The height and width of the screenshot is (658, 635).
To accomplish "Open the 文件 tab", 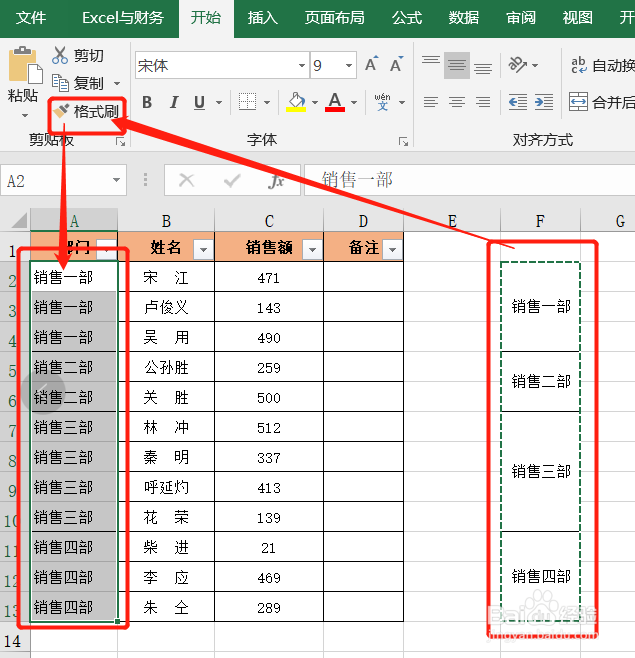I will click(x=31, y=18).
